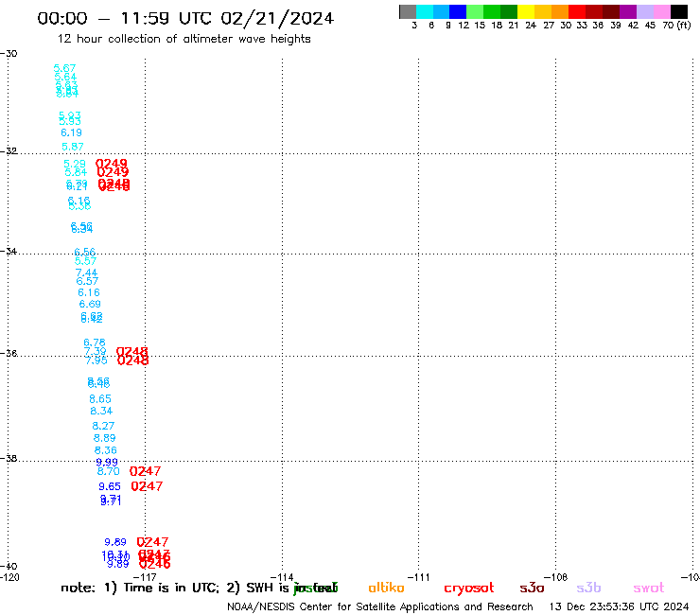
Task: Click the '13 Dec 23:53:36 UTC 2024' timestamp
Action: click(x=619, y=606)
